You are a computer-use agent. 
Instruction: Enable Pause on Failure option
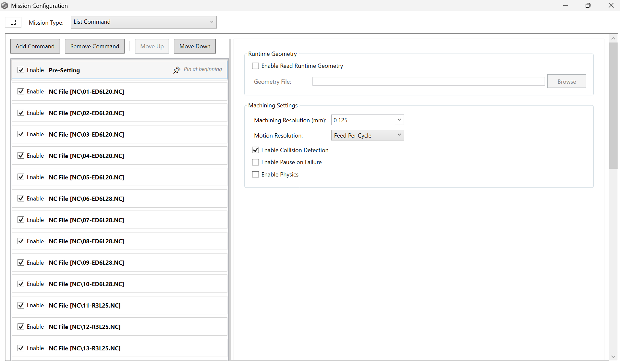coord(256,162)
